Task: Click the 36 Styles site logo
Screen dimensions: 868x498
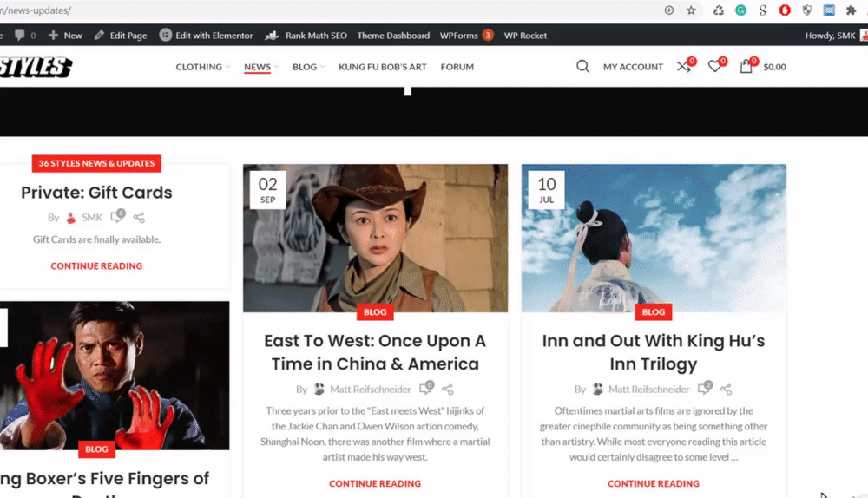Action: click(36, 67)
